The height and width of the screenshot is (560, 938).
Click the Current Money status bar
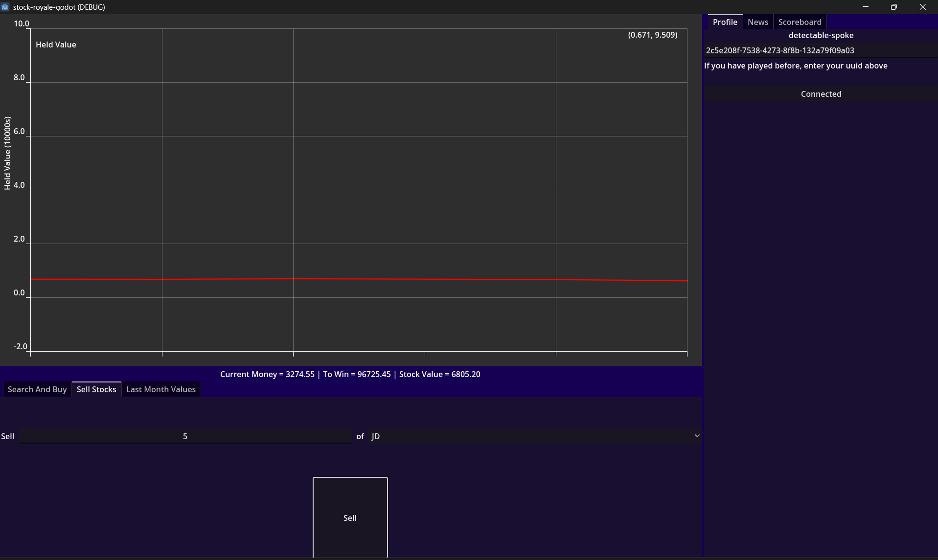tap(350, 374)
